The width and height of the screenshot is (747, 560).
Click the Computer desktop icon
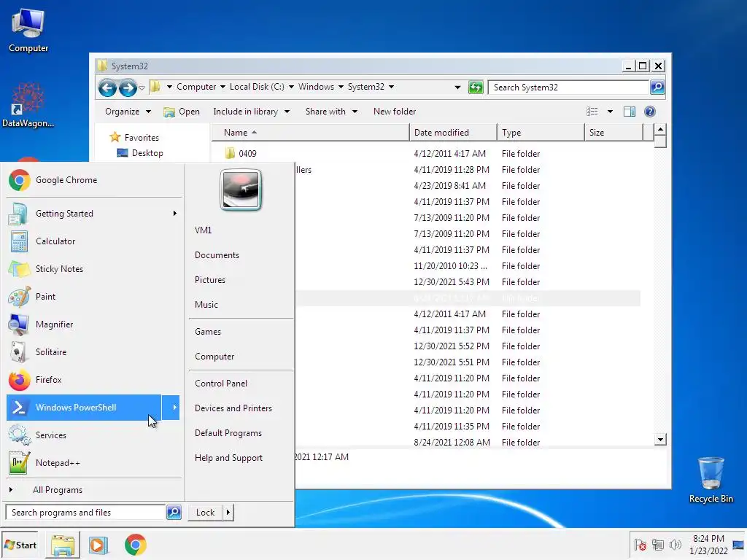[28, 29]
